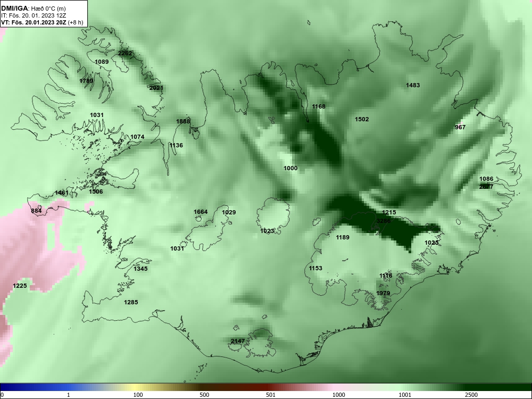Click the 967 value in the east

(460, 127)
